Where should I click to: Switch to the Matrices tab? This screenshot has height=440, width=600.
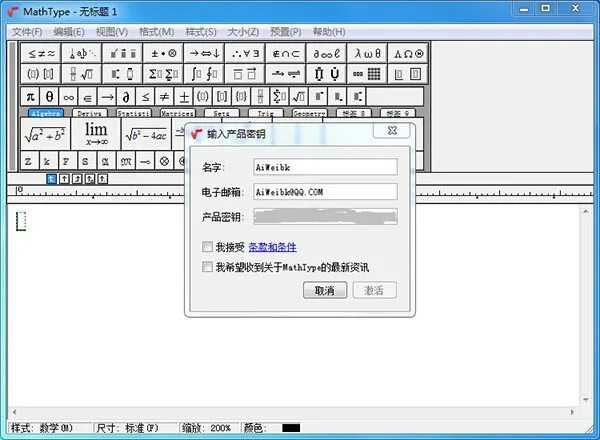click(178, 113)
